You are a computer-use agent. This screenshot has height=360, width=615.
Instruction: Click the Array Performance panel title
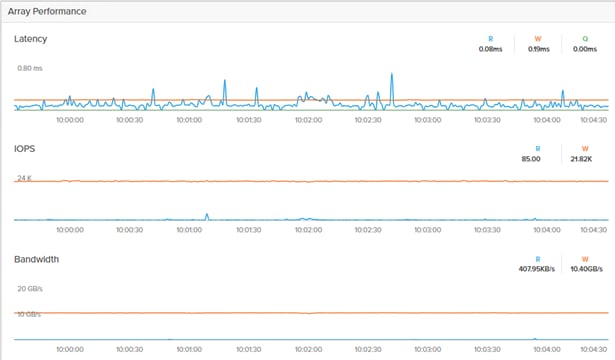(x=47, y=11)
